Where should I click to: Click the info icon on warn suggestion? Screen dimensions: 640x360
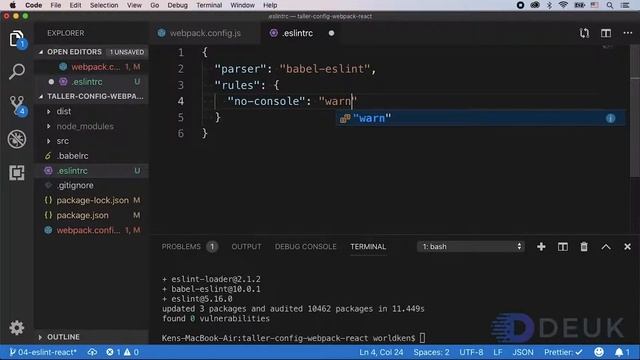611,118
